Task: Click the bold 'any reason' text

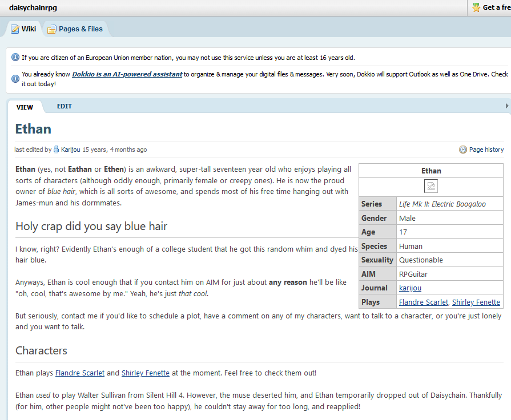Action: pos(288,282)
